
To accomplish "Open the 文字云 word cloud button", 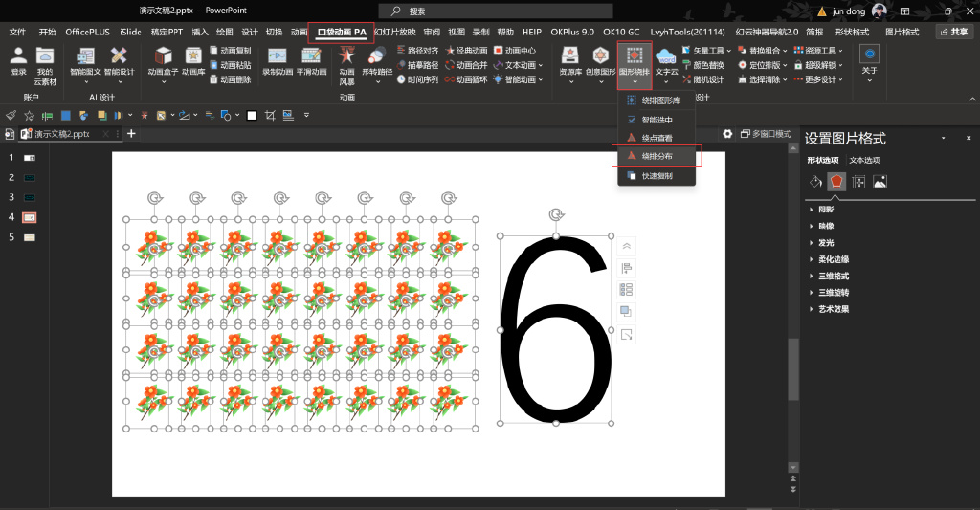I will (x=666, y=66).
